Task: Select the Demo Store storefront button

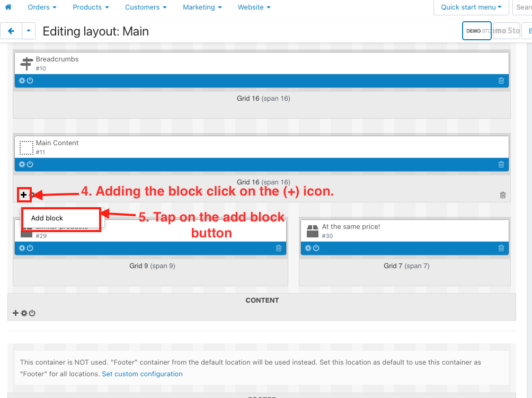Action: pos(477,31)
